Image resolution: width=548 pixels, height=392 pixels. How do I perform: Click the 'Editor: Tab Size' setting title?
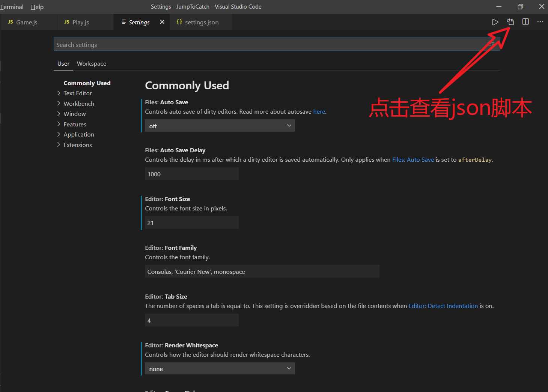(166, 296)
